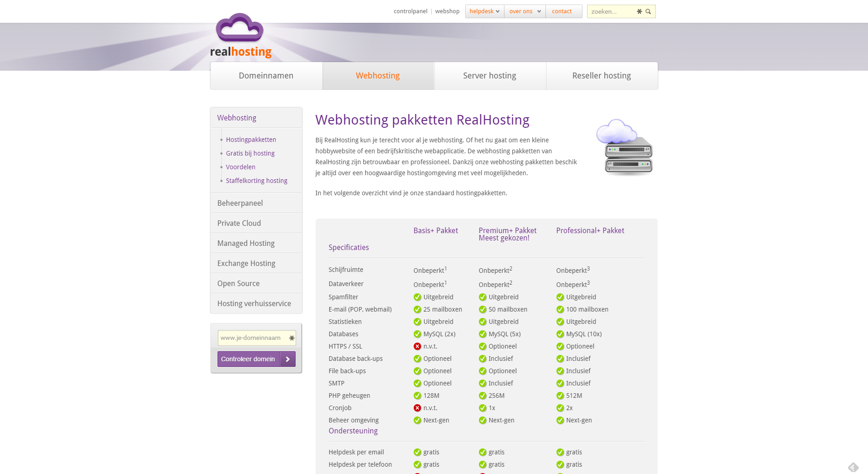Switch to the Domeinnamen tab

click(266, 76)
